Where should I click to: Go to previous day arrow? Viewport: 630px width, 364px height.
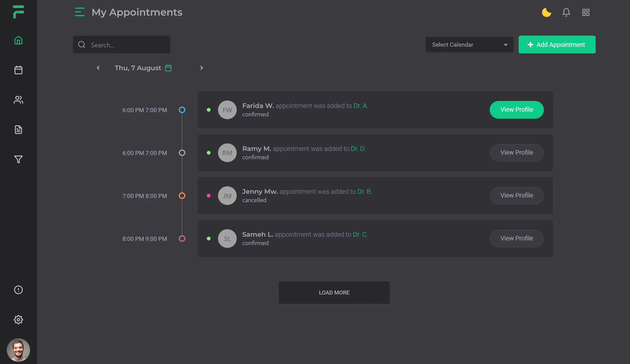coord(98,68)
